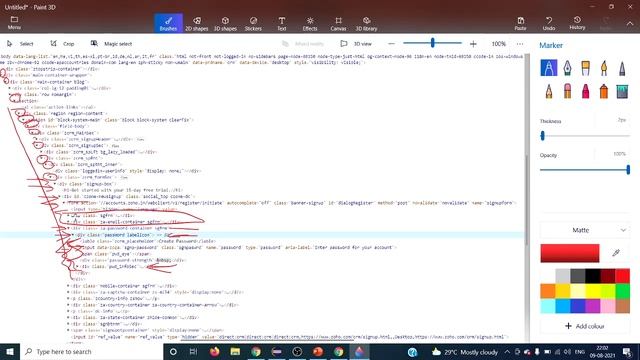This screenshot has width=640, height=360.
Task: Toggle 3D view
Action: click(356, 44)
